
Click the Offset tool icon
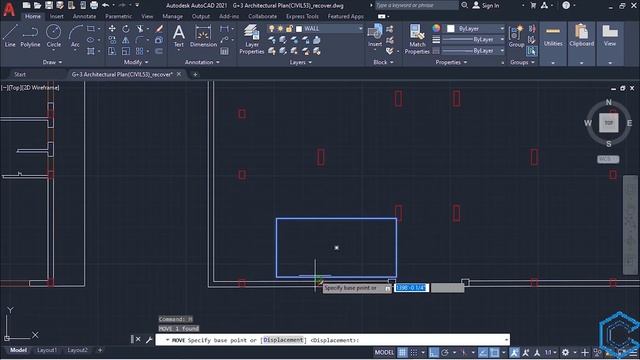159,51
